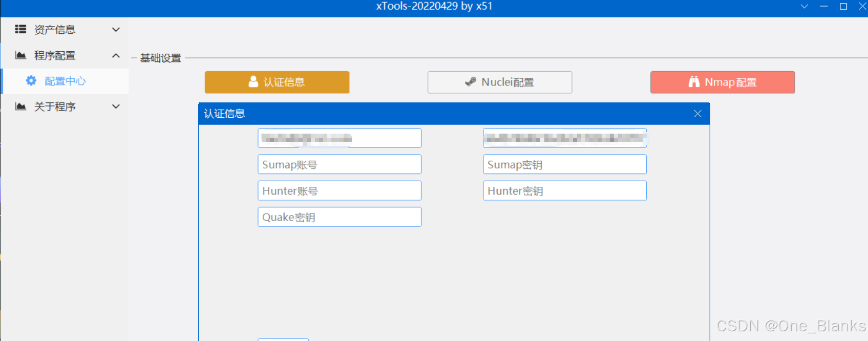Click the list icon beside 资产信息
868x341 pixels.
pyautogui.click(x=20, y=29)
